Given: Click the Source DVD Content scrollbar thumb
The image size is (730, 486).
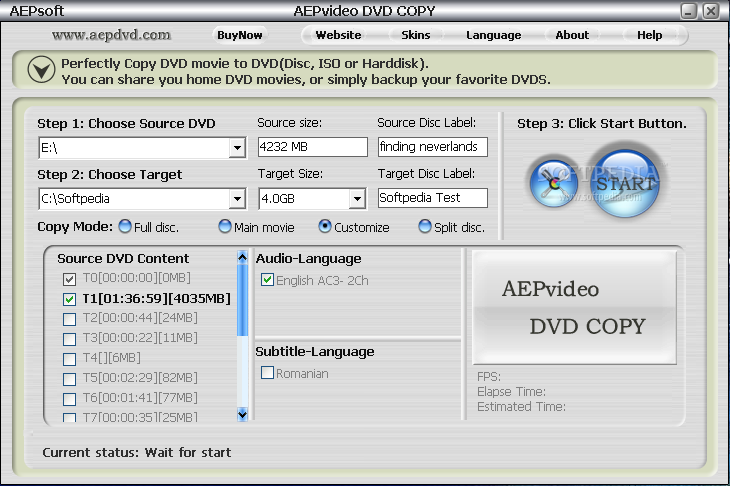Looking at the screenshot, I should 243,300.
